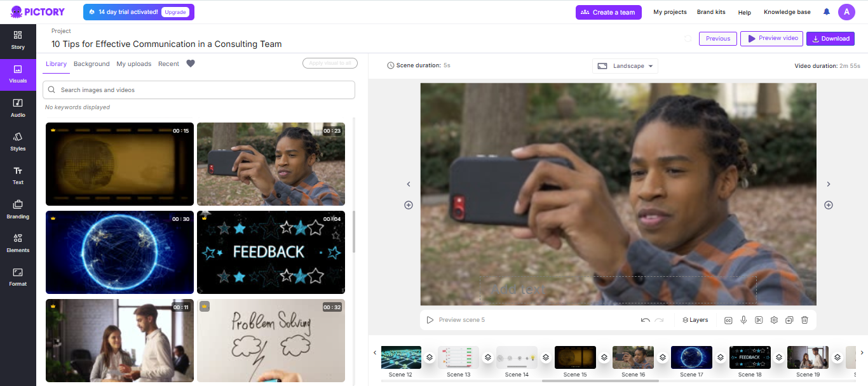Viewport: 868px width, 386px height.
Task: Open the Story section in sidebar
Action: [x=18, y=40]
